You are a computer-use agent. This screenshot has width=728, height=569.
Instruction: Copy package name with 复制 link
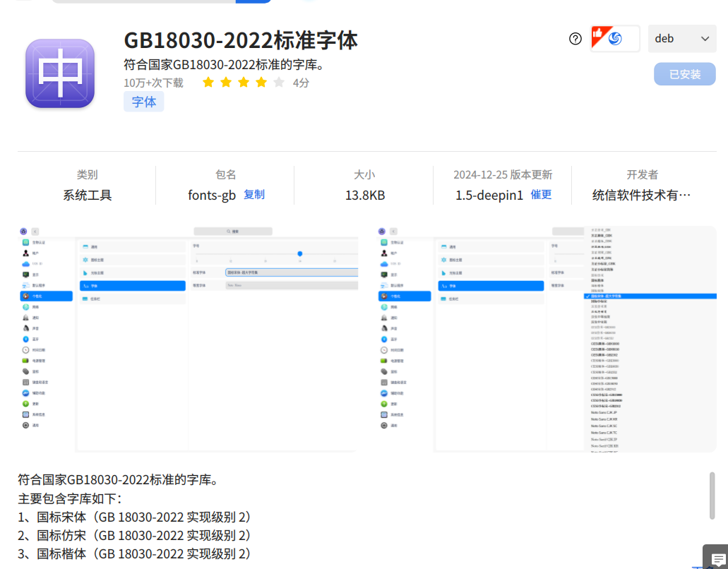(254, 194)
